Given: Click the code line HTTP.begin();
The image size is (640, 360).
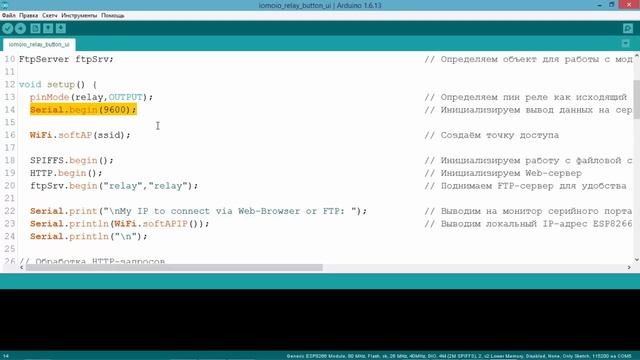Looking at the screenshot, I should 66,173.
